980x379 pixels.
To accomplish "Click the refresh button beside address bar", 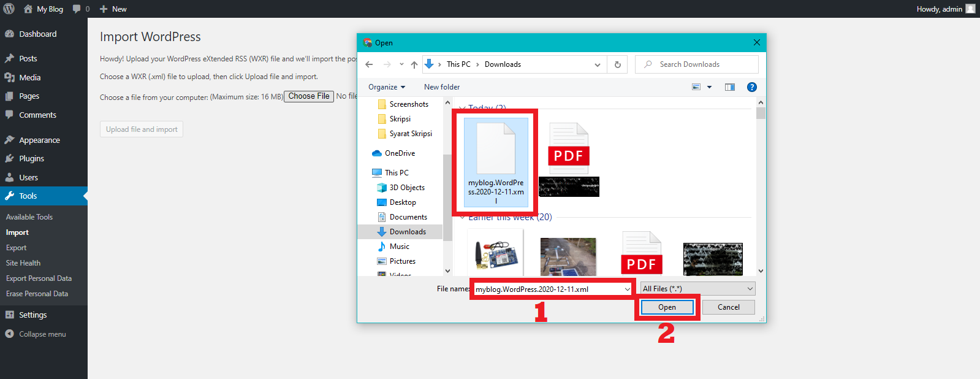I will [618, 64].
